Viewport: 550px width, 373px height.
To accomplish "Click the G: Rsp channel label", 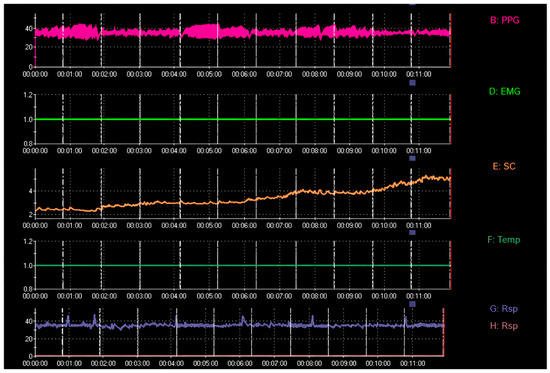I will click(x=504, y=309).
